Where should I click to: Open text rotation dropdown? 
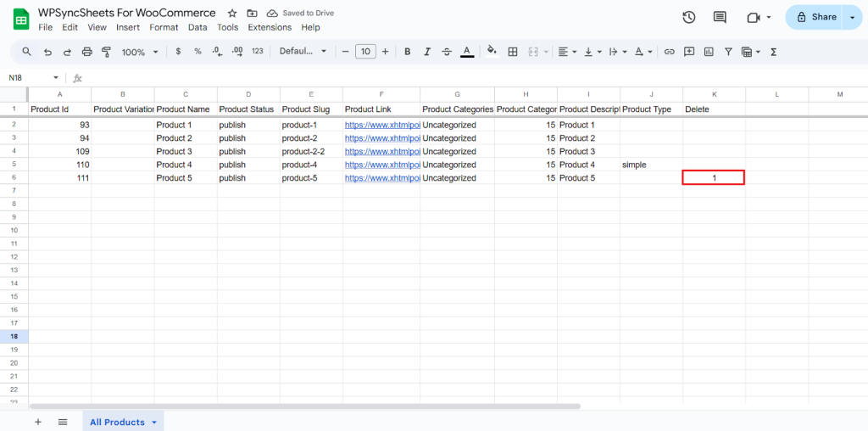643,52
